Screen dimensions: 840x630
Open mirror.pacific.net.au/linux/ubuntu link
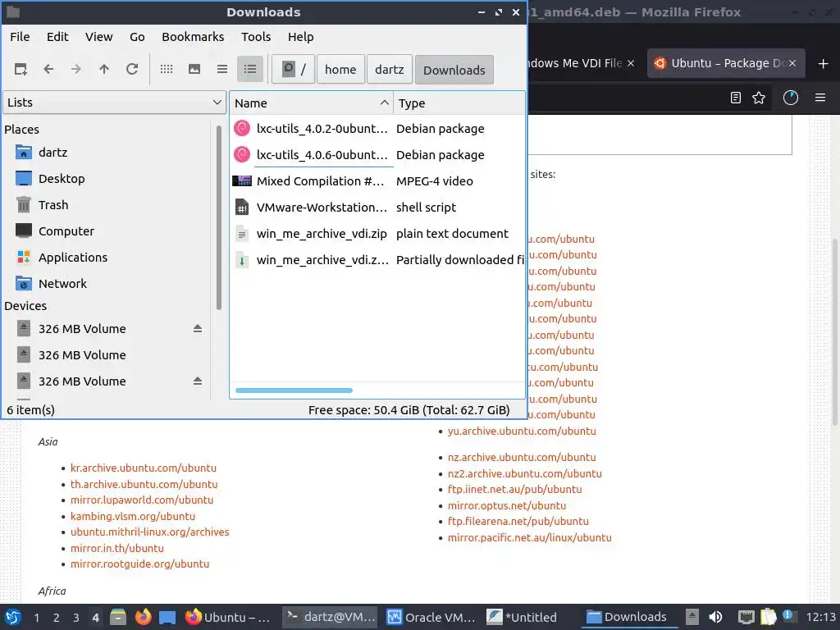(530, 537)
